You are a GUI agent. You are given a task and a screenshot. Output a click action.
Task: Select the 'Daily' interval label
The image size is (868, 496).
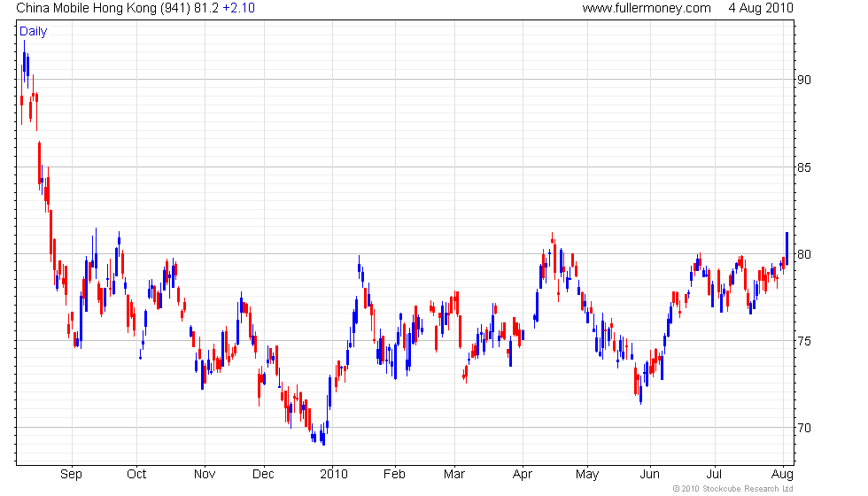(34, 32)
